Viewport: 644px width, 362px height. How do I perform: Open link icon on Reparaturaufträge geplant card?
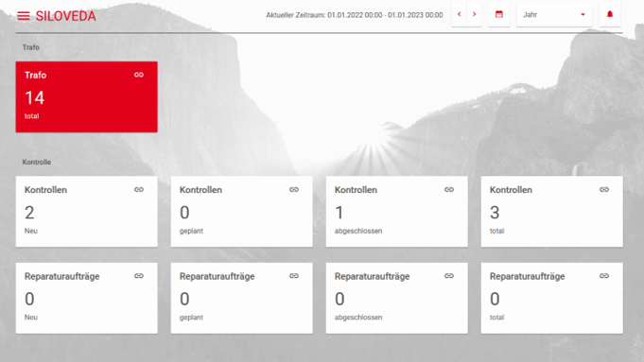coord(294,276)
